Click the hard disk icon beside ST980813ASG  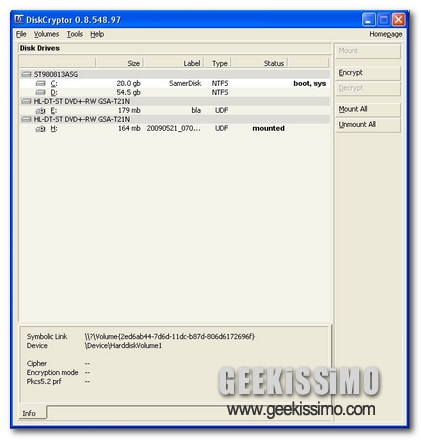26,74
